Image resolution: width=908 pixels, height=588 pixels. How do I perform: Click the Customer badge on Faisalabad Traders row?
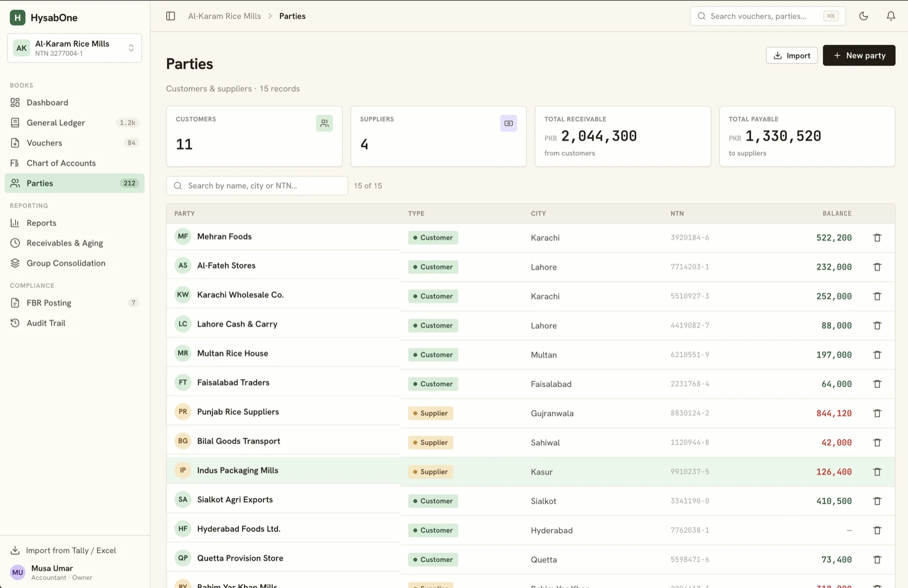click(x=433, y=384)
